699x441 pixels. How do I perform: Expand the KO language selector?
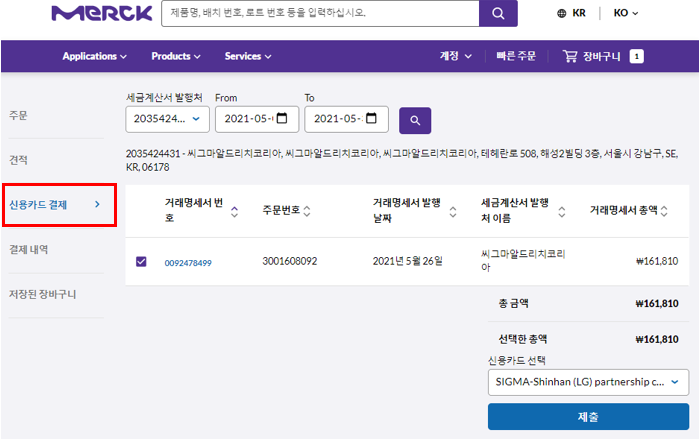(x=625, y=14)
